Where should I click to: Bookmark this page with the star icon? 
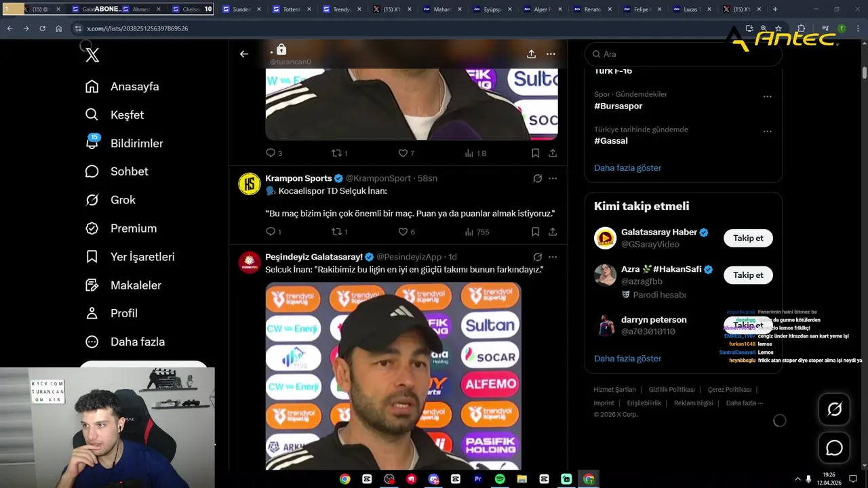(x=778, y=28)
